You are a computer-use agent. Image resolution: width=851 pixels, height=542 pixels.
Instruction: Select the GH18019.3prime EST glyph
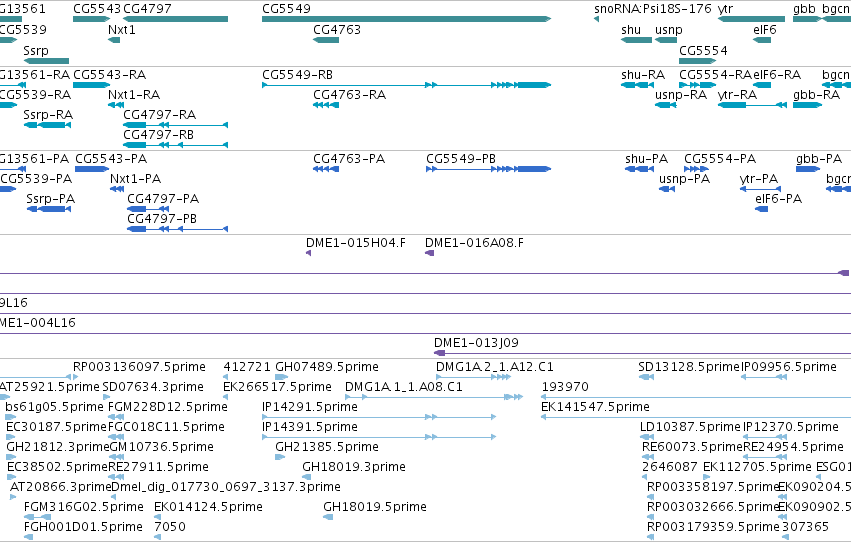coord(307,477)
